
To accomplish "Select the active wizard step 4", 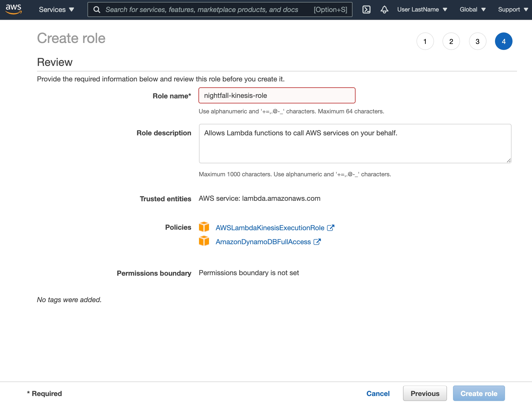I will [504, 41].
